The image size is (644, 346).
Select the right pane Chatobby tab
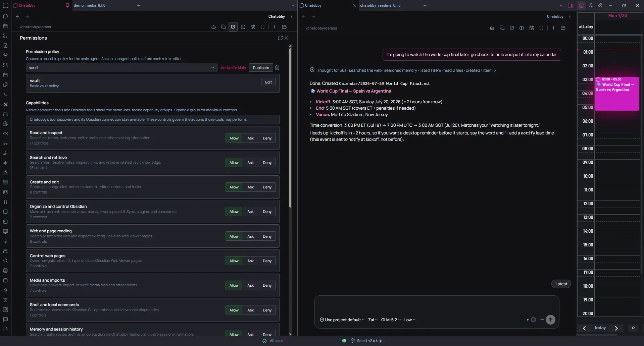(x=313, y=5)
